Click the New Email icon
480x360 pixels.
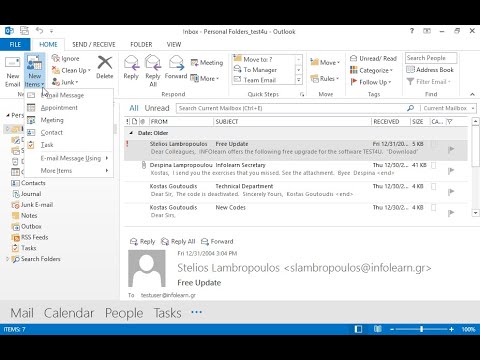coord(13,63)
